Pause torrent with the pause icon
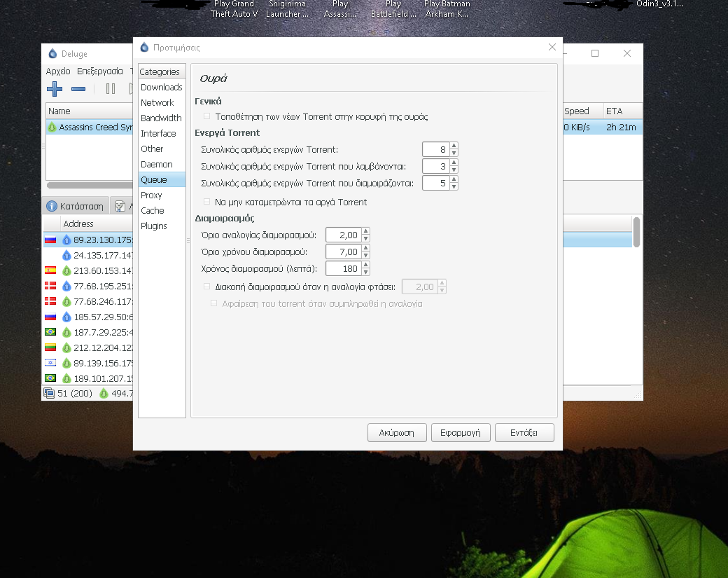728x578 pixels. tap(111, 89)
